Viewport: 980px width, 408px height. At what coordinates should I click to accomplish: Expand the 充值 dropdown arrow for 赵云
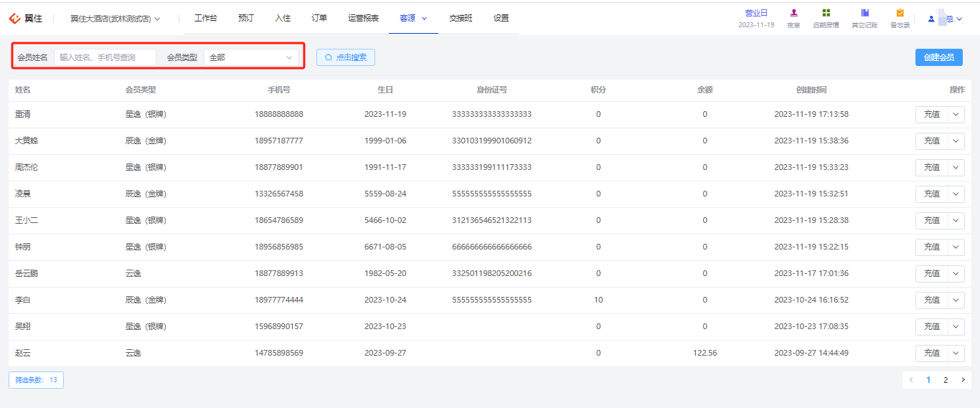point(956,353)
